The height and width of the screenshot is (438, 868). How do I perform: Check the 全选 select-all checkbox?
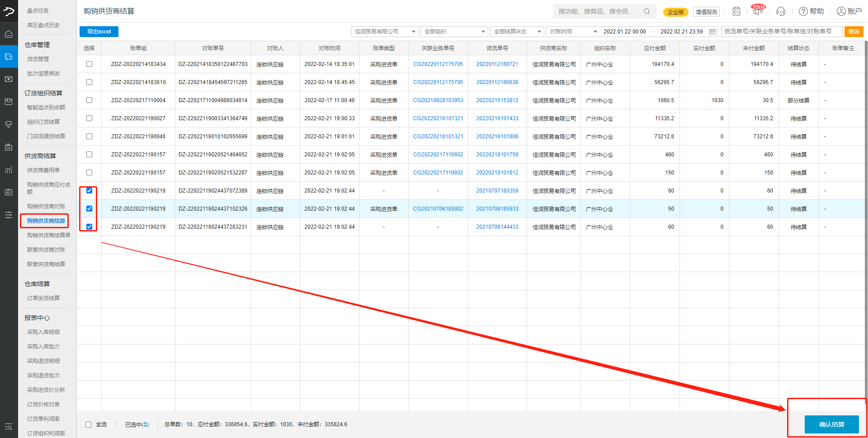(x=89, y=424)
